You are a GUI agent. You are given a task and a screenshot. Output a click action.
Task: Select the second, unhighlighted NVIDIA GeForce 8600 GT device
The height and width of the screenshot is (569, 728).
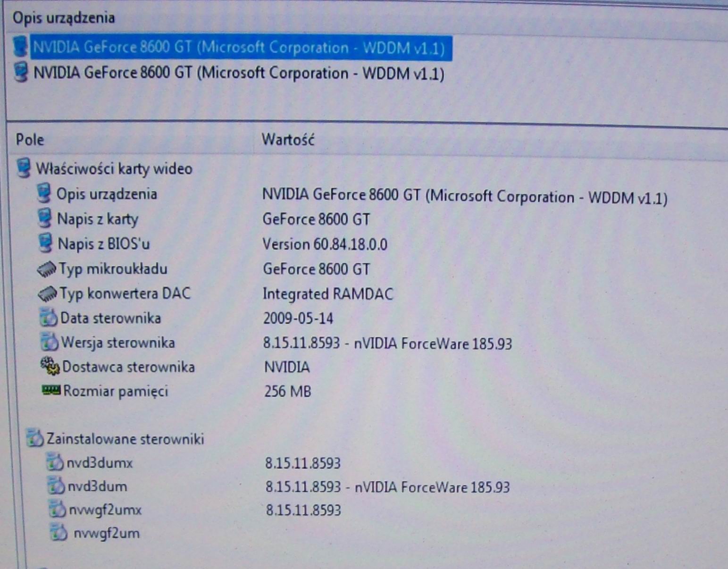pos(239,73)
